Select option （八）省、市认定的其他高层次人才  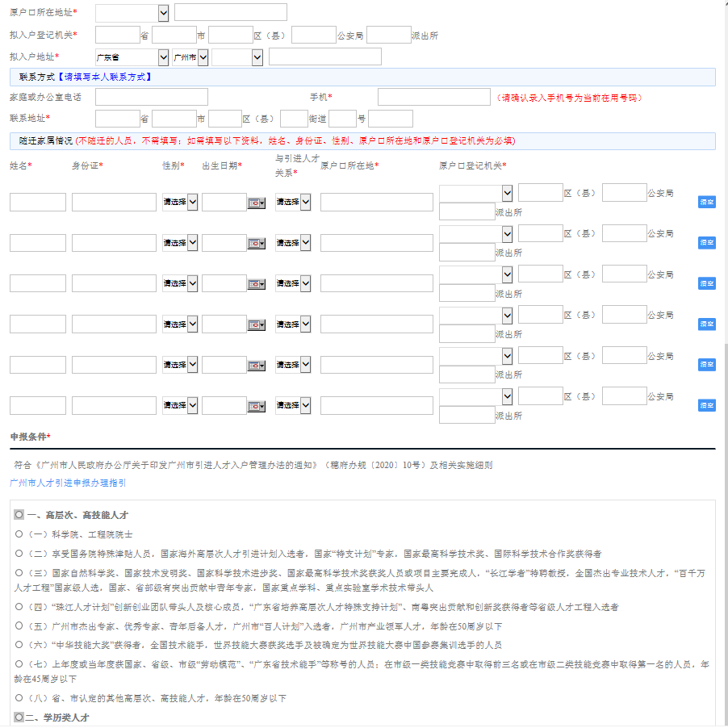coord(19,697)
